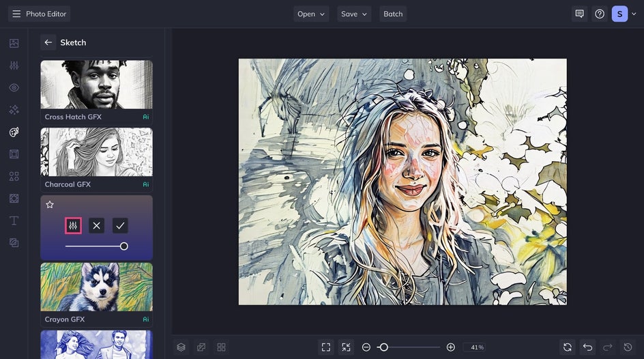Select the Cross Hatch GFX thumbnail
This screenshot has height=359, width=644.
point(96,85)
